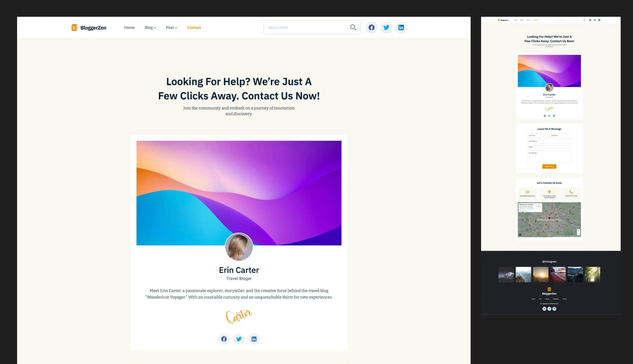The width and height of the screenshot is (633, 364).
Task: Select the Contact menu item
Action: coord(194,28)
